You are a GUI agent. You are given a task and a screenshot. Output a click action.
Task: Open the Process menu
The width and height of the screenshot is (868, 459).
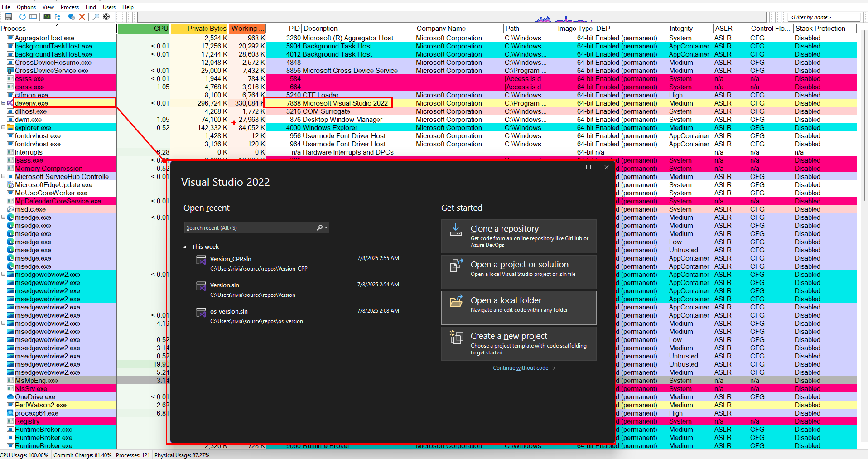(x=69, y=7)
